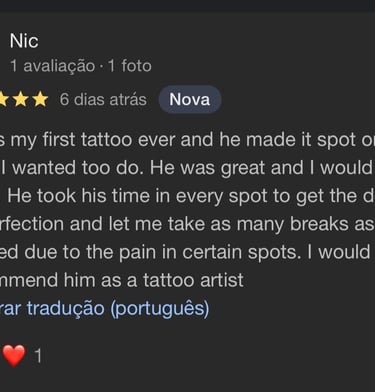Click the heart reaction count '1'

click(38, 356)
